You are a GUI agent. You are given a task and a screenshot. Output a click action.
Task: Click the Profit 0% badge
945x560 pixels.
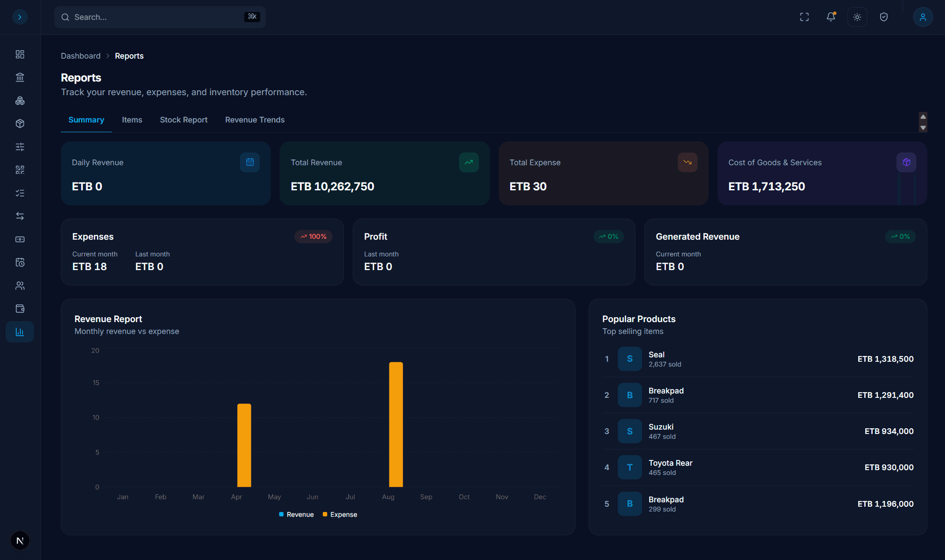[x=609, y=237]
